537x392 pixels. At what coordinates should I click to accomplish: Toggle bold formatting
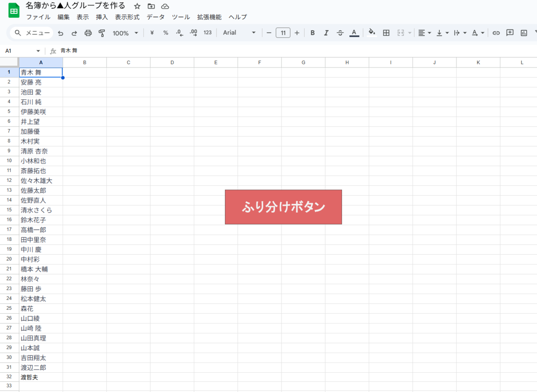312,33
